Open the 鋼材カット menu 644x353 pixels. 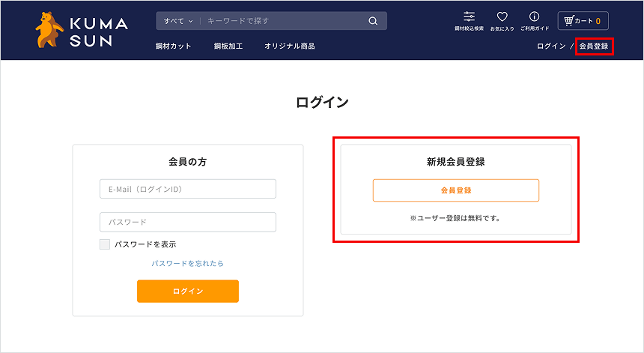(x=173, y=46)
